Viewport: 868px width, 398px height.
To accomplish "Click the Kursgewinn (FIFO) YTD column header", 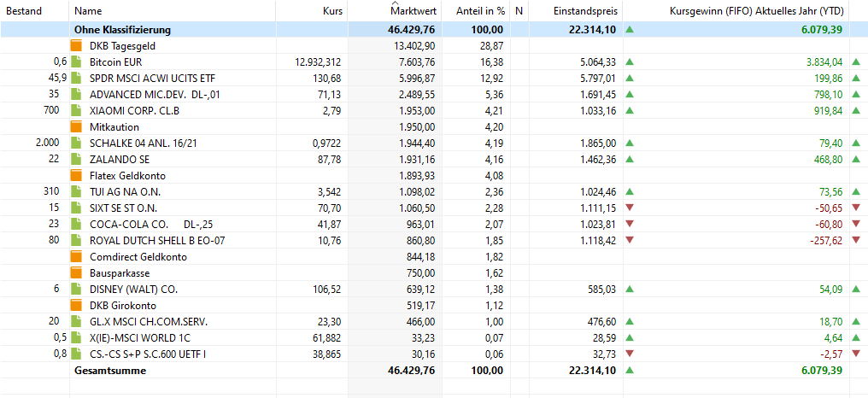I will point(756,10).
